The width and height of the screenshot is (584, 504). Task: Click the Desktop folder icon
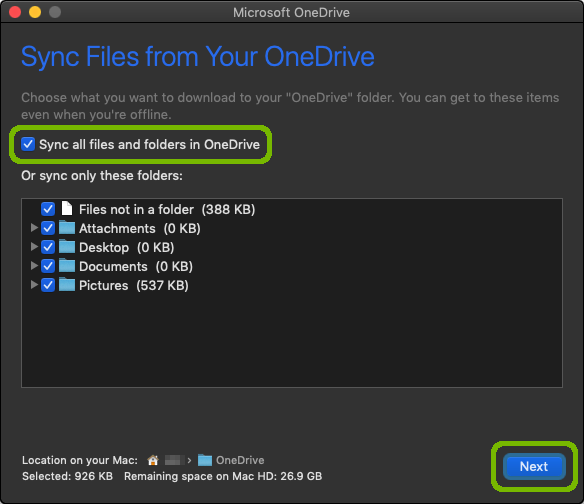point(67,246)
